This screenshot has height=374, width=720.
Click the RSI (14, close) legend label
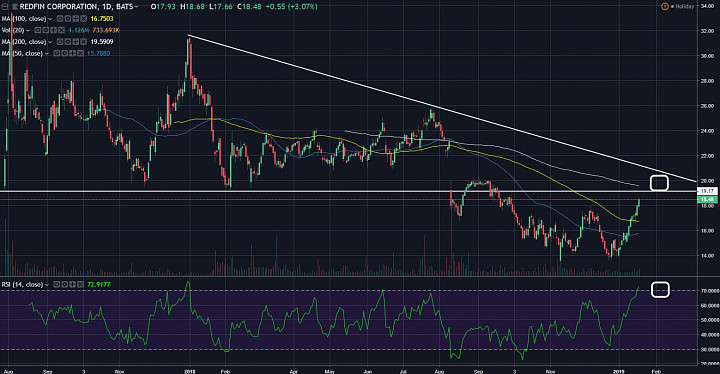pyautogui.click(x=22, y=284)
